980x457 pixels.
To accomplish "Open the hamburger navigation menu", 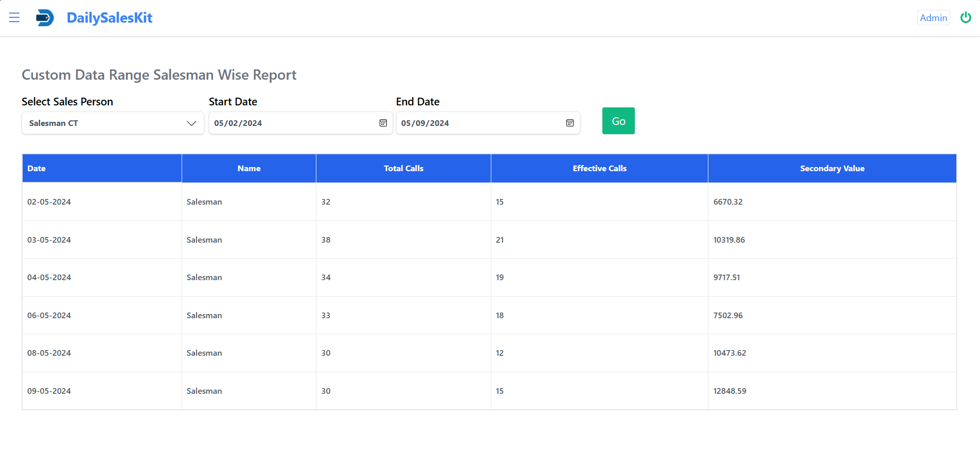I will (14, 17).
